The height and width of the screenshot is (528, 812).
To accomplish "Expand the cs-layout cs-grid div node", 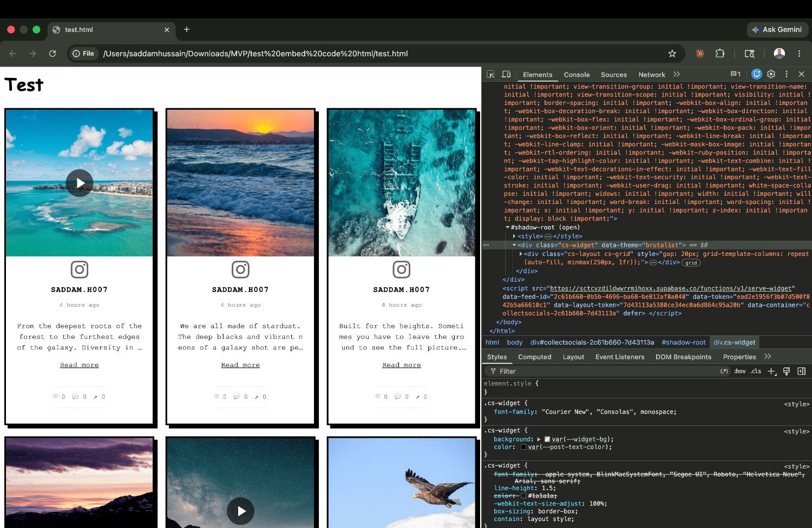I will tap(521, 254).
